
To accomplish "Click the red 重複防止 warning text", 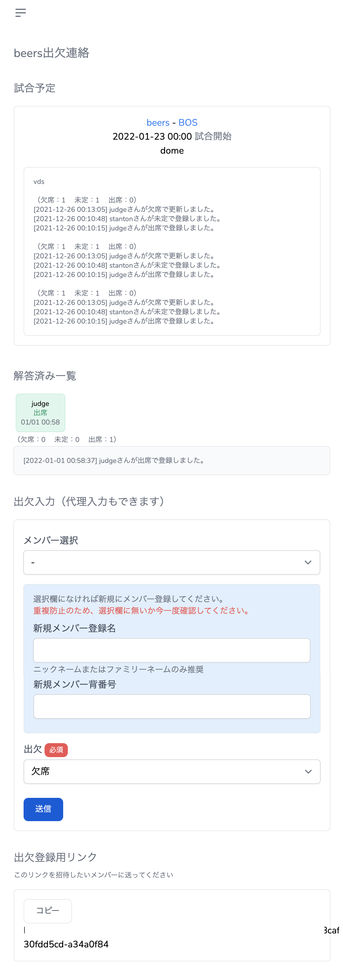I will point(142,610).
